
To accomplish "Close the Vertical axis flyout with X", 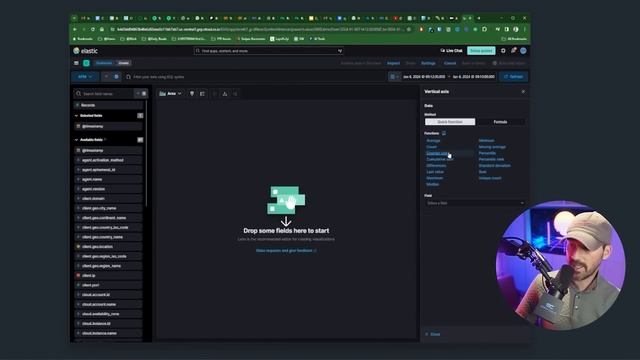I will tap(523, 92).
